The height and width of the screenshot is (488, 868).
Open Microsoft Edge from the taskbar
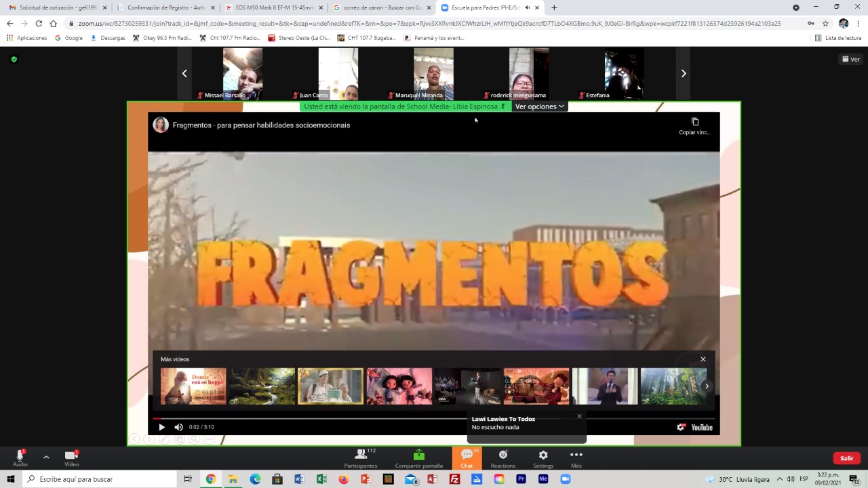tap(255, 479)
